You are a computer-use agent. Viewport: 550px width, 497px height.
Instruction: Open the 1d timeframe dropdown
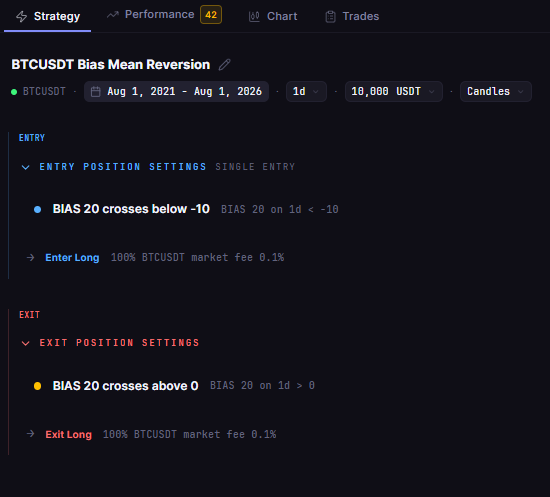point(306,92)
